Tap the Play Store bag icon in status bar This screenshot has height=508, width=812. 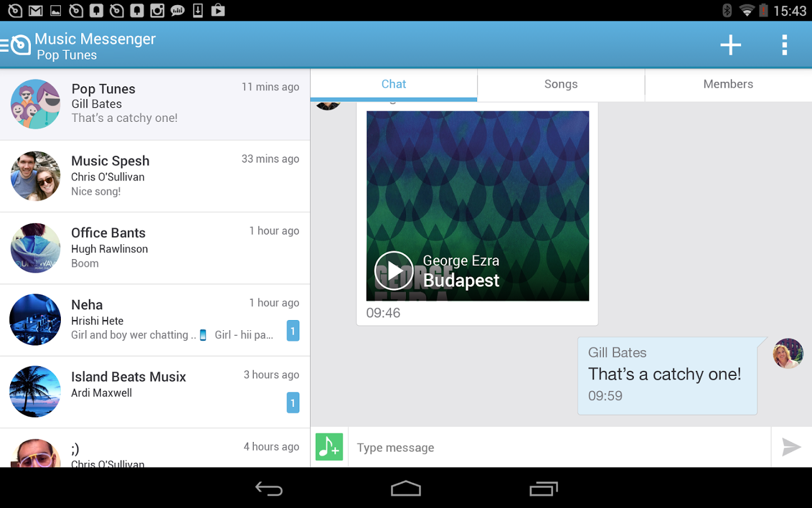218,10
